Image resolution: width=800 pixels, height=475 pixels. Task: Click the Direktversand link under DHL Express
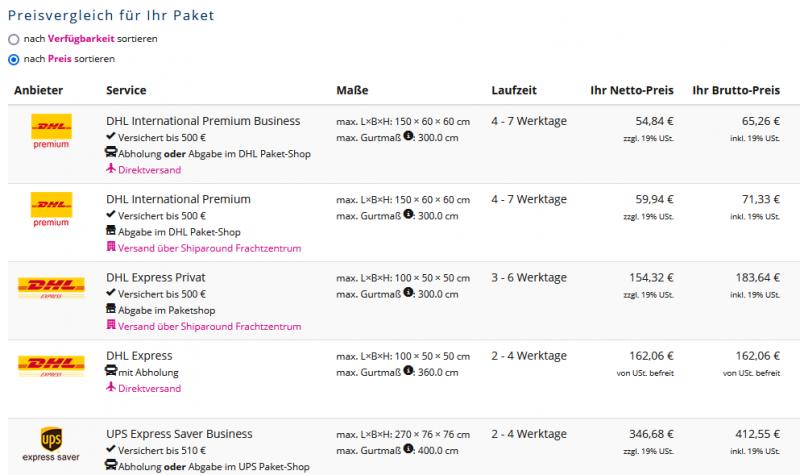point(150,388)
